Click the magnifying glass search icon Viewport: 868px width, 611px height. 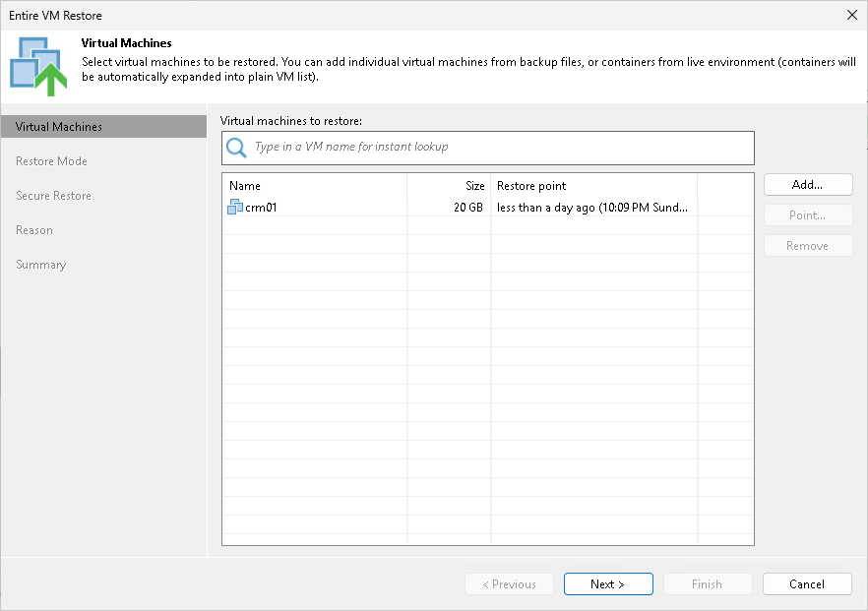[236, 148]
